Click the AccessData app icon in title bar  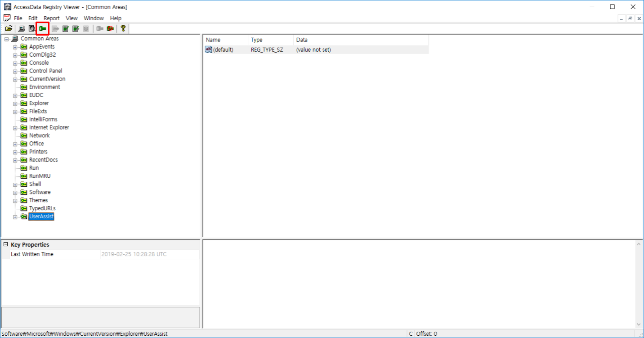[x=7, y=7]
